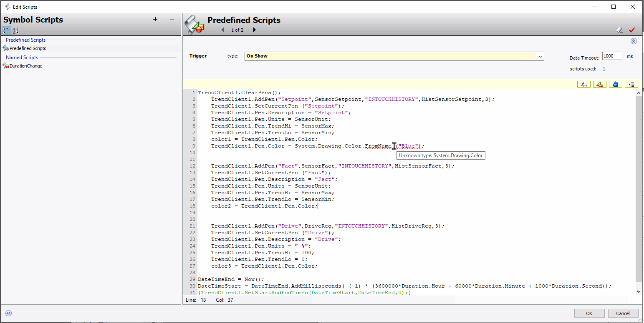This screenshot has height=323, width=644.
Task: Click the blue attribute browser icon
Action: coord(615,85)
